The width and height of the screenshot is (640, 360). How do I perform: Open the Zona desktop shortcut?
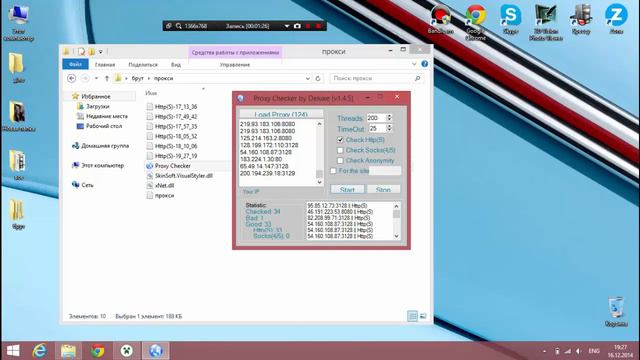coord(616,19)
